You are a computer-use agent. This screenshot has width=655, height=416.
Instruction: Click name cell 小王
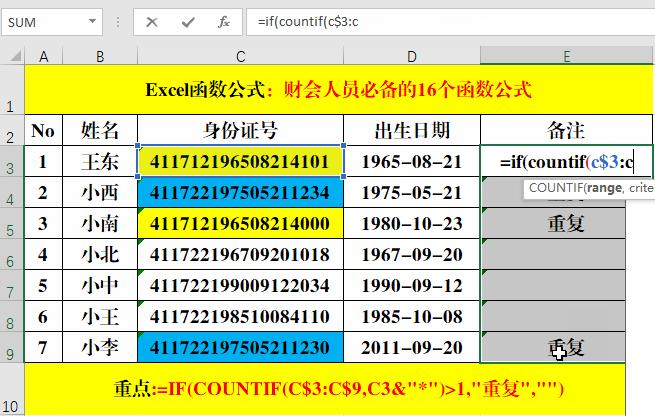click(100, 316)
